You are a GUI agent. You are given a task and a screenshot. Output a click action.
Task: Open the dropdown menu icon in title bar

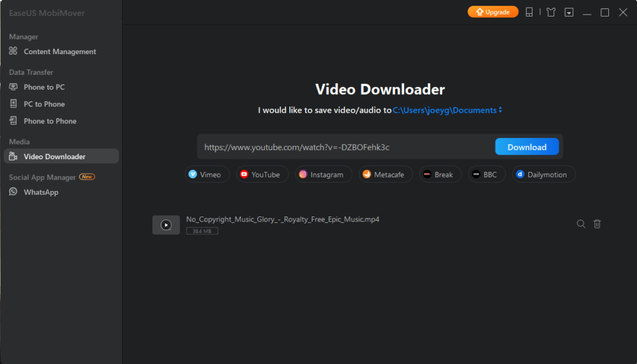coord(569,12)
